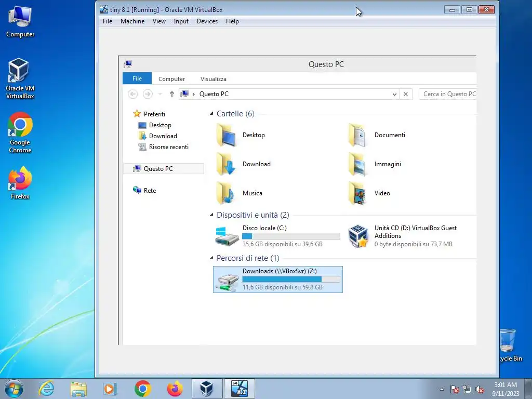532x399 pixels.
Task: Open the Musica folder icon
Action: (x=225, y=193)
